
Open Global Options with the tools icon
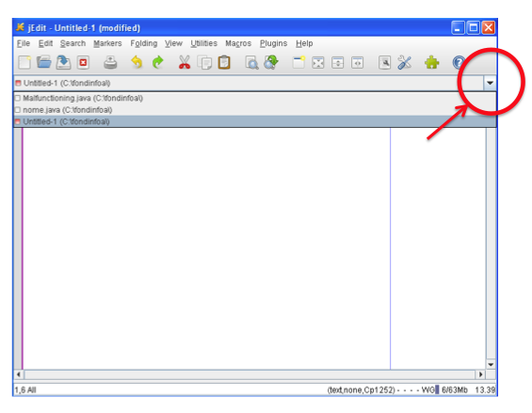pyautogui.click(x=405, y=63)
